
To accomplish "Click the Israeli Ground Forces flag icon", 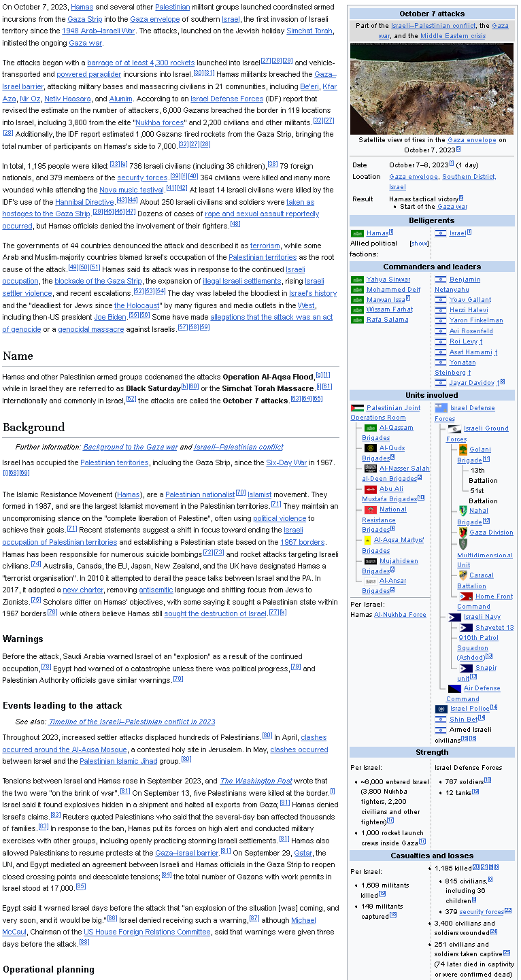I will point(454,429).
